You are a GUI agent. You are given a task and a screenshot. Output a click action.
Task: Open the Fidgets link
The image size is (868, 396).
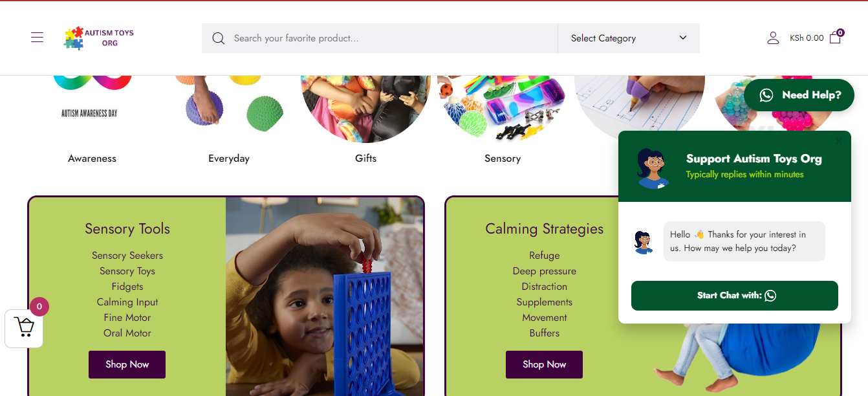coord(127,287)
